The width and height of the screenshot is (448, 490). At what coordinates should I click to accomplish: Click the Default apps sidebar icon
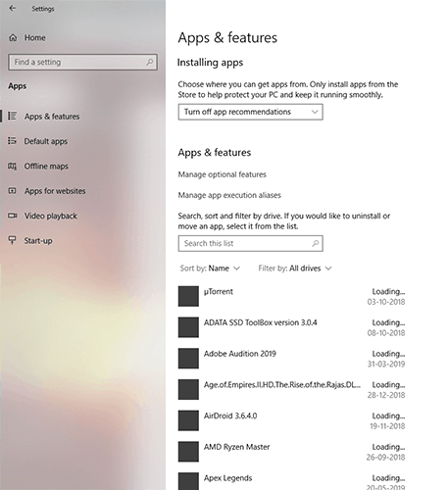pyautogui.click(x=12, y=141)
